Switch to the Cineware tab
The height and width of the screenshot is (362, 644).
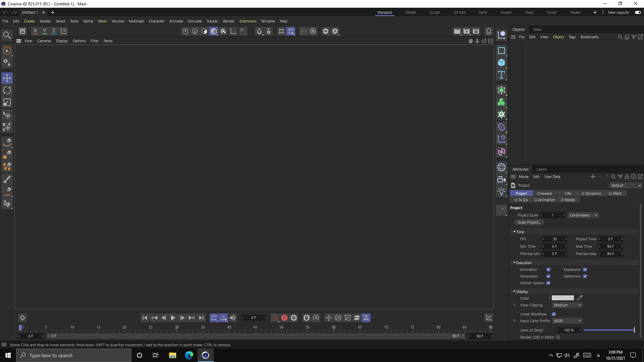(544, 193)
